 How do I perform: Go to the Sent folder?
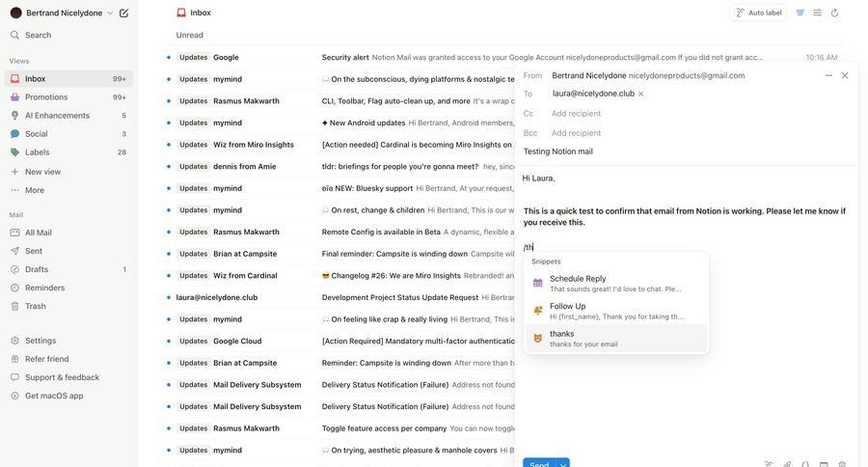point(68,251)
